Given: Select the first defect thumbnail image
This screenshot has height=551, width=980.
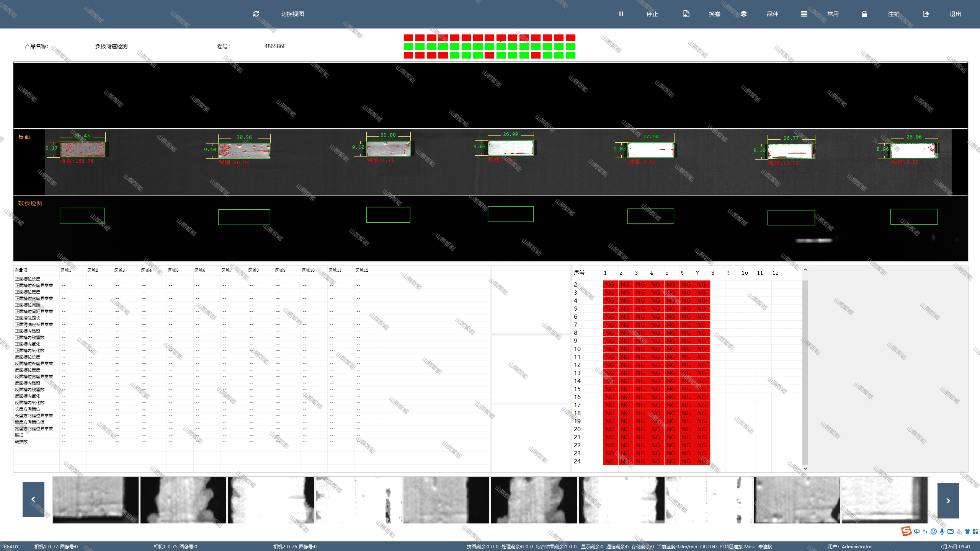Looking at the screenshot, I should coord(95,500).
